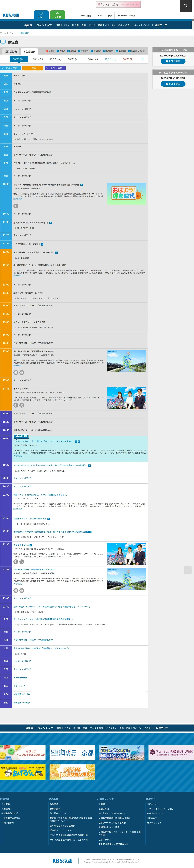Open X icon for 17:35 きょうとDays
Screen dimensions: 194x868
point(22,405)
